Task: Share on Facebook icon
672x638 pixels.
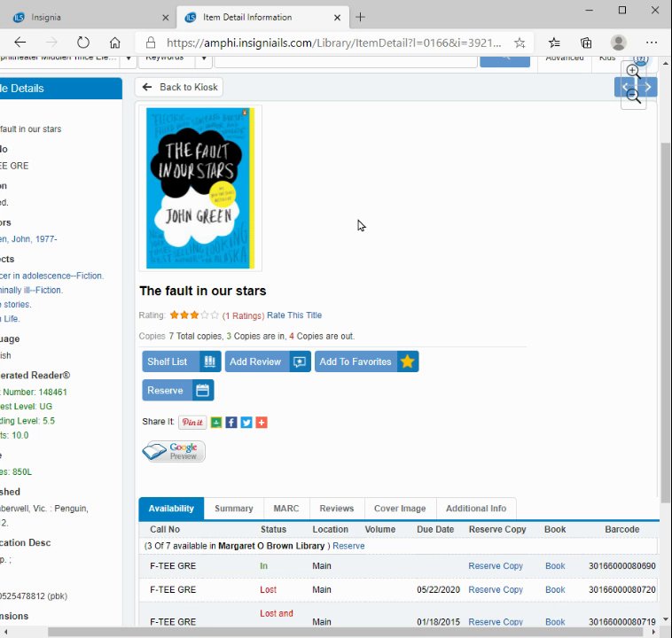Action: pos(231,423)
